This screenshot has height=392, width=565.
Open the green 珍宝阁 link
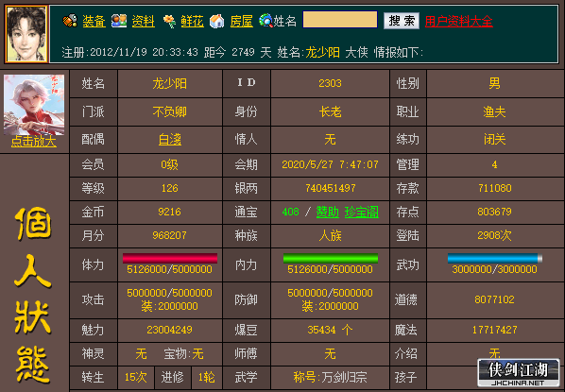pyautogui.click(x=362, y=212)
